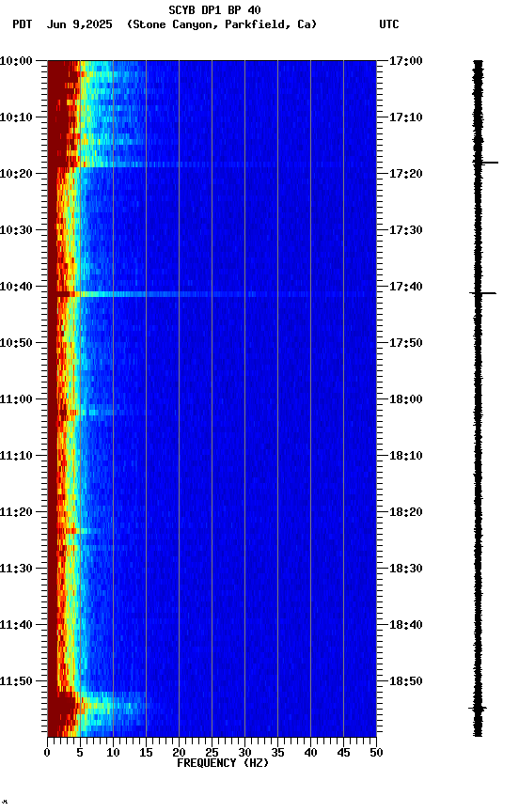Click the seismogram spike near 17:41 UTC

point(482,293)
